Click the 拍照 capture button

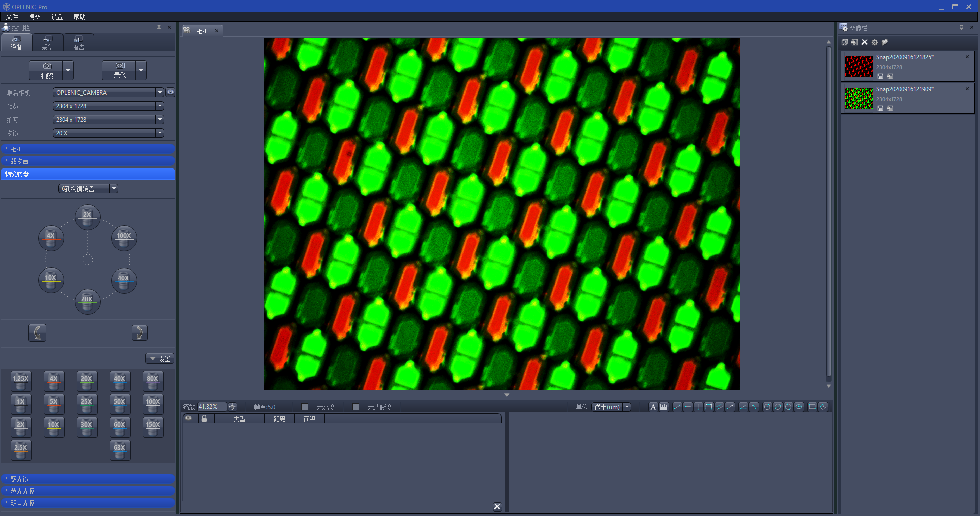pos(47,70)
